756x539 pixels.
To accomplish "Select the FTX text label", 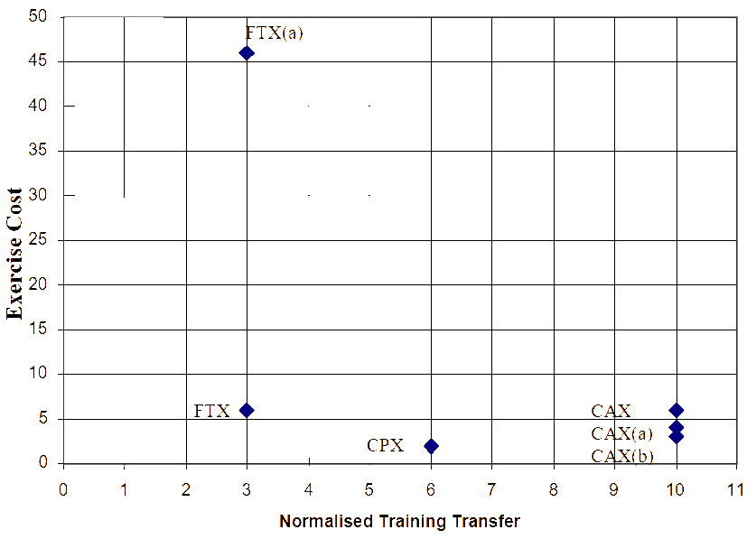I will click(x=212, y=411).
